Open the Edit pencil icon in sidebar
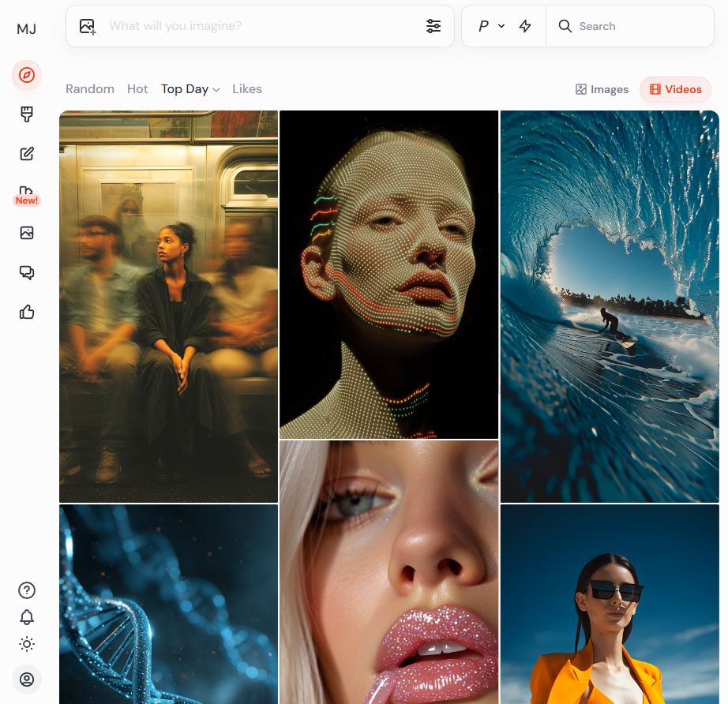This screenshot has height=704, width=728. 27,154
